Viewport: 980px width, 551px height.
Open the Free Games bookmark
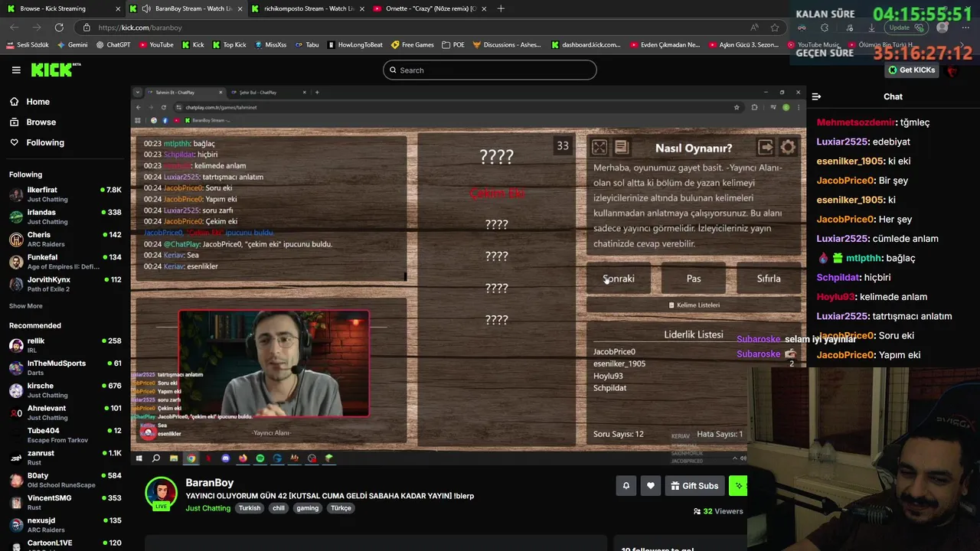[x=413, y=45]
